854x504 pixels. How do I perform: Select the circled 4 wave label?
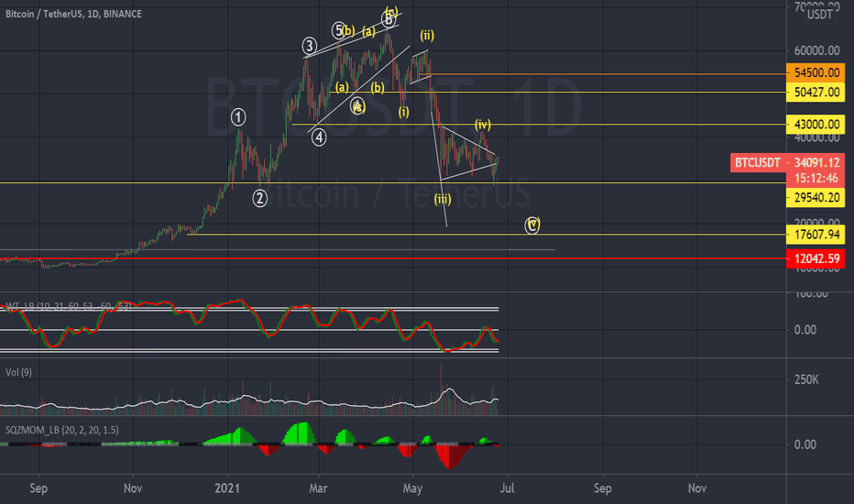click(319, 137)
